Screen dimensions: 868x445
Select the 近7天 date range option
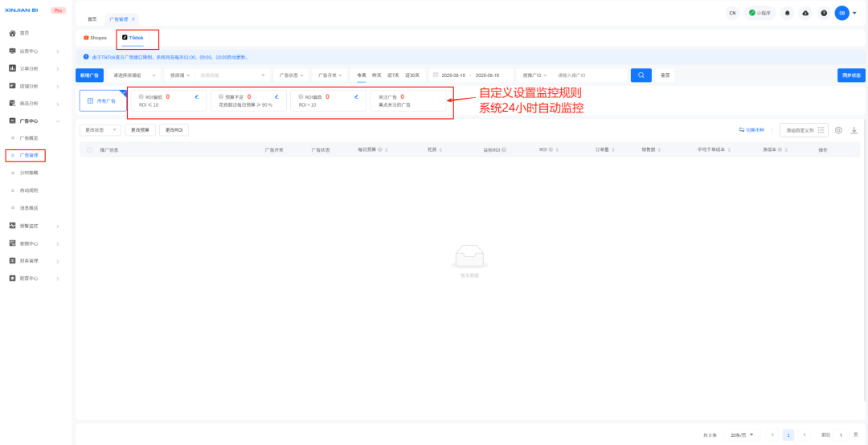point(393,76)
